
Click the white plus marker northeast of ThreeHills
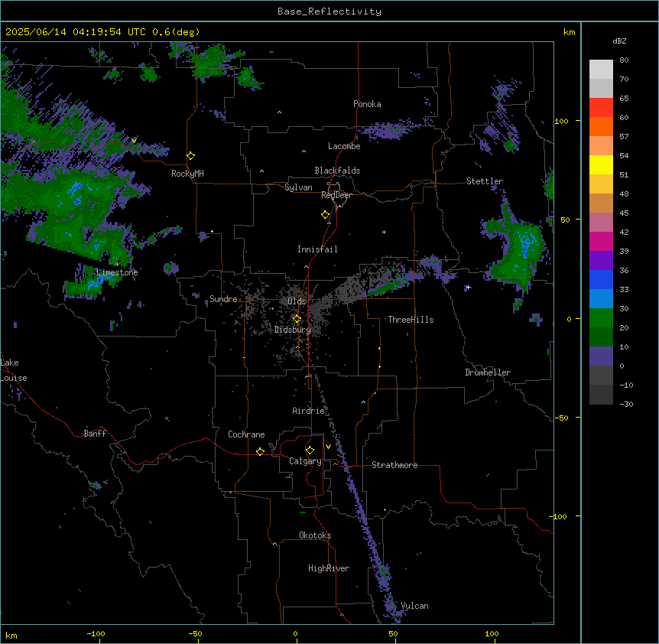pos(468,287)
